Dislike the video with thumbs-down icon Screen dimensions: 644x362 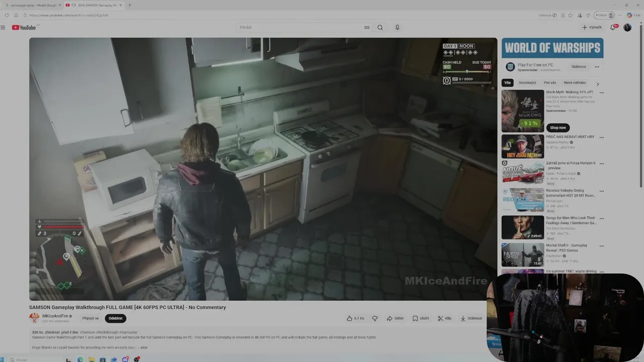pyautogui.click(x=375, y=318)
